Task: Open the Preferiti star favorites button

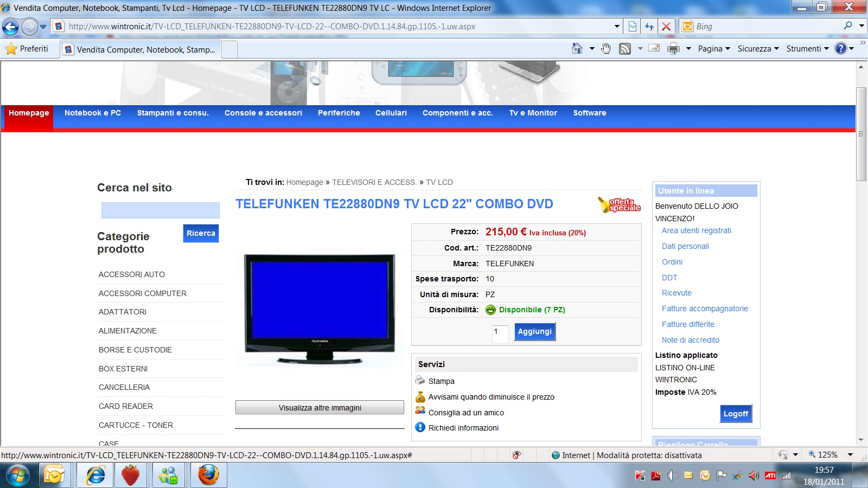Action: coord(27,49)
